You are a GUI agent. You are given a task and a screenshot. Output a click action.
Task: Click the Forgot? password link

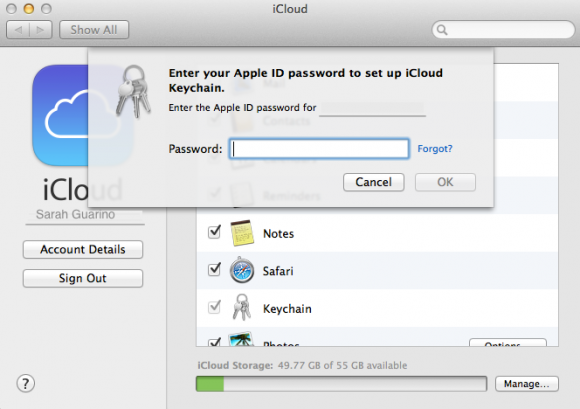coord(435,149)
